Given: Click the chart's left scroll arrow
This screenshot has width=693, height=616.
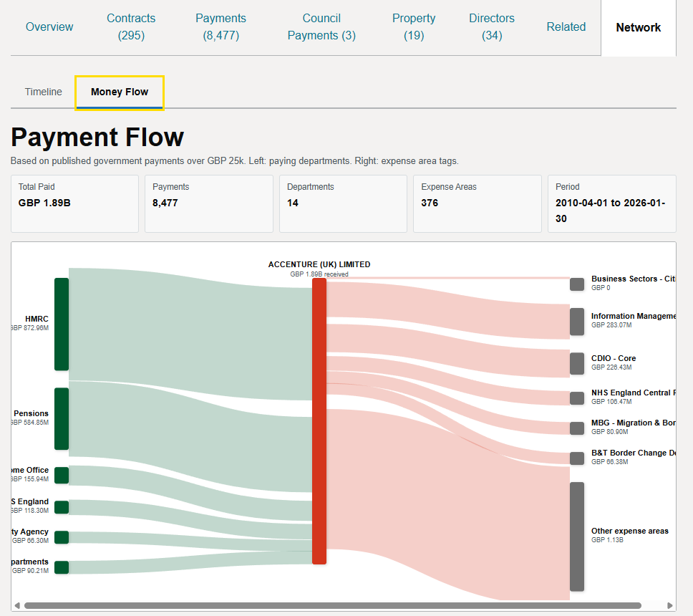Looking at the screenshot, I should tap(17, 605).
